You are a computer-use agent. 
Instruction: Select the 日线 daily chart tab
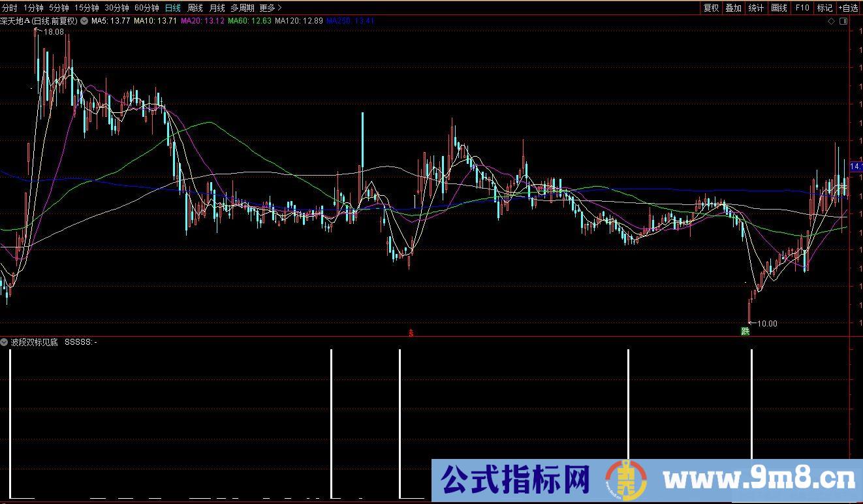point(173,8)
